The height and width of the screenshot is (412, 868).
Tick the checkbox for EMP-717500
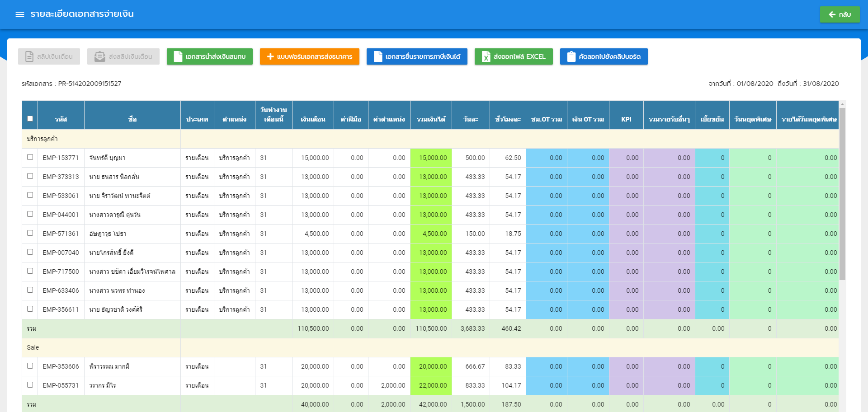(x=30, y=271)
